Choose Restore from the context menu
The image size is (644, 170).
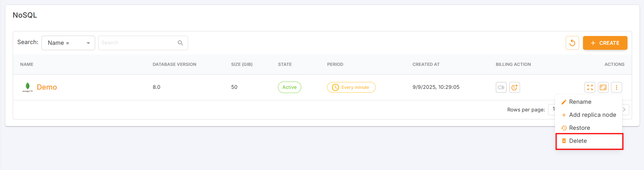pyautogui.click(x=579, y=128)
